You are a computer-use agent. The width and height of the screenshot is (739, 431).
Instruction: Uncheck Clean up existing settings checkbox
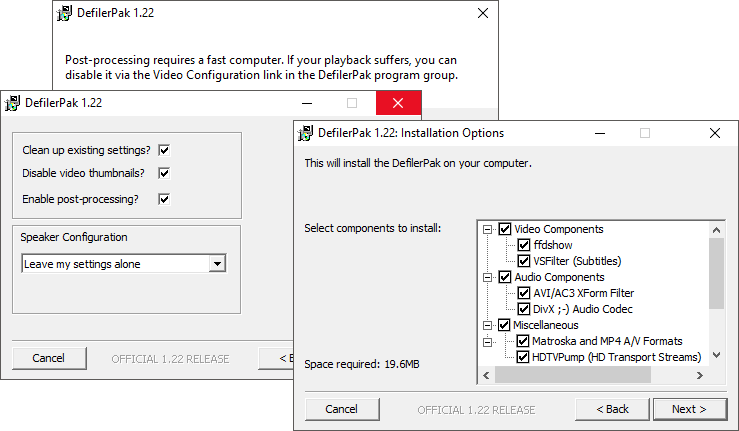164,150
